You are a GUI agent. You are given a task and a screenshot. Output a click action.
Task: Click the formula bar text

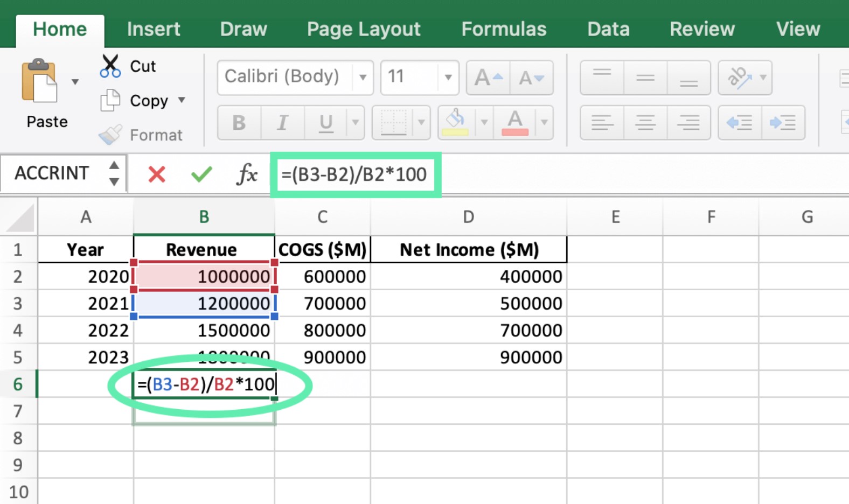pyautogui.click(x=354, y=174)
